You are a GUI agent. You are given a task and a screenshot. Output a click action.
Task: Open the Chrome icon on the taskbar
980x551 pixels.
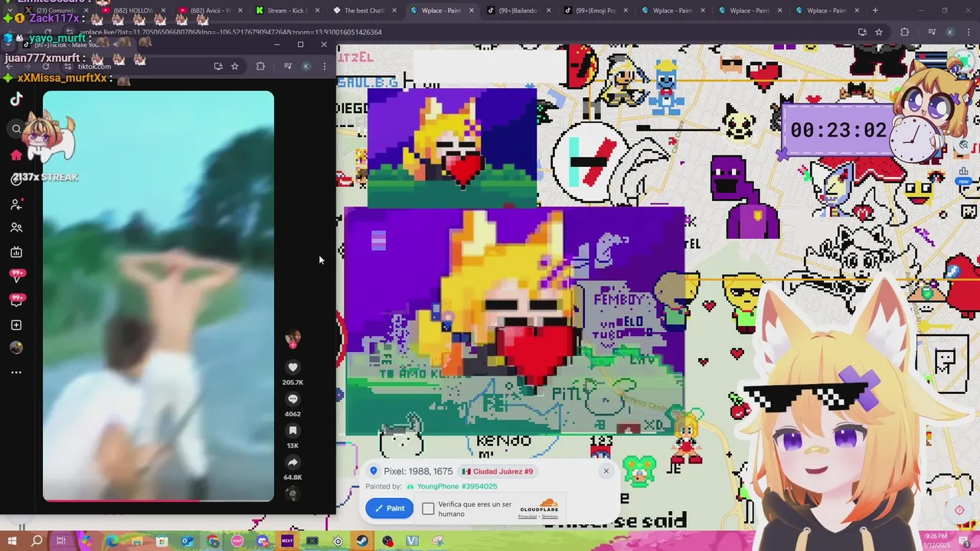coord(212,541)
